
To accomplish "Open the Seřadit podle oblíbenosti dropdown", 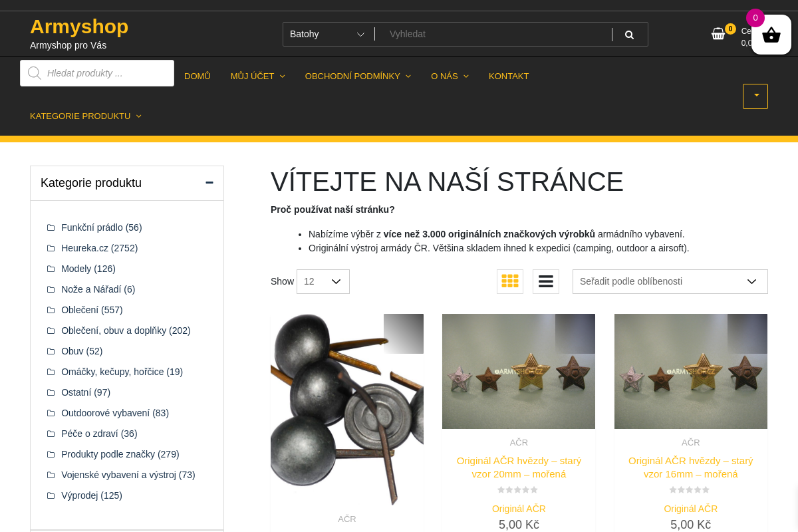I will 670,281.
